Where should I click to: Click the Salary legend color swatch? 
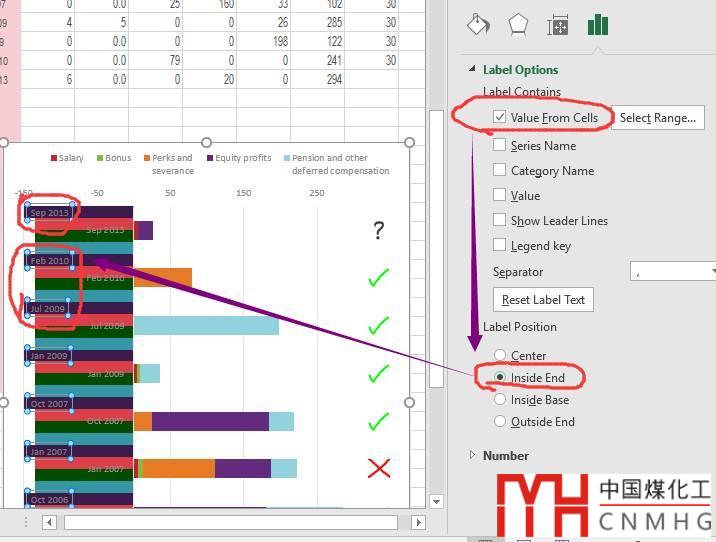[54, 158]
